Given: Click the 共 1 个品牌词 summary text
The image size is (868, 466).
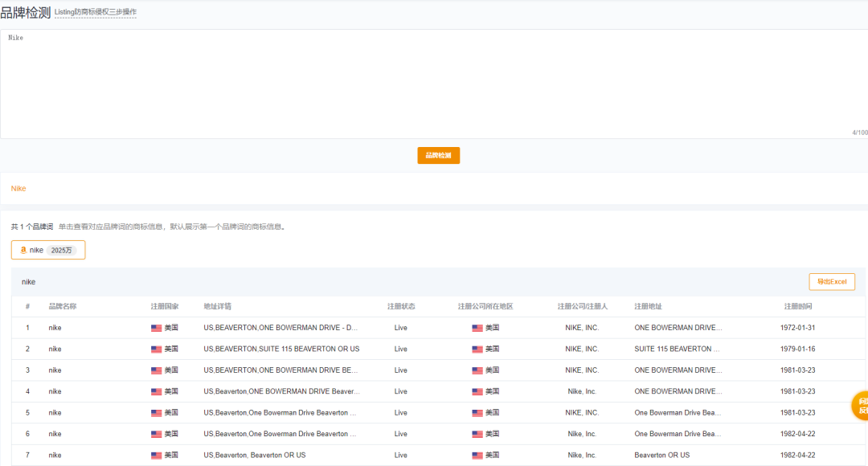Looking at the screenshot, I should click(x=32, y=227).
